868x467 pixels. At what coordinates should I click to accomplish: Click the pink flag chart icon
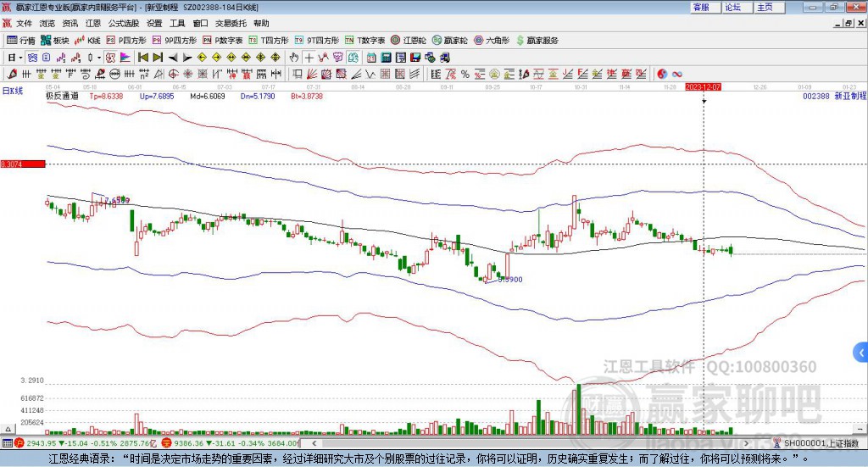pyautogui.click(x=125, y=58)
